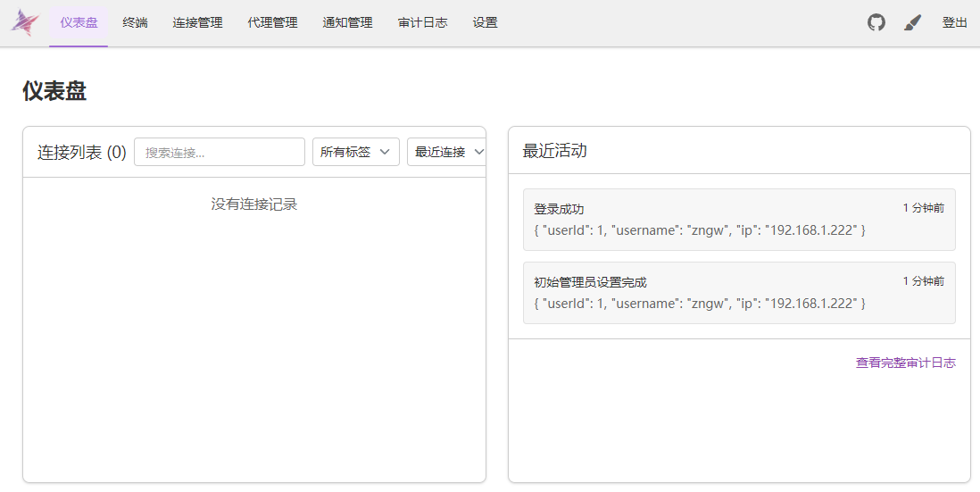Click the 没有连接记录 empty message
980x492 pixels.
253,204
